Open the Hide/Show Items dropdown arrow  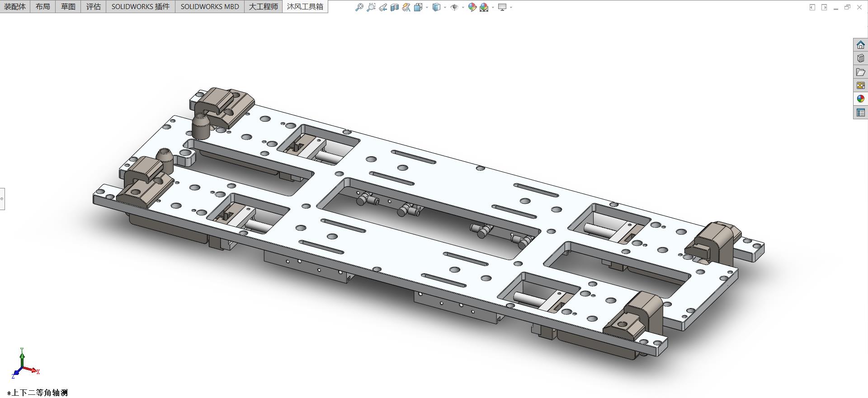tap(463, 7)
